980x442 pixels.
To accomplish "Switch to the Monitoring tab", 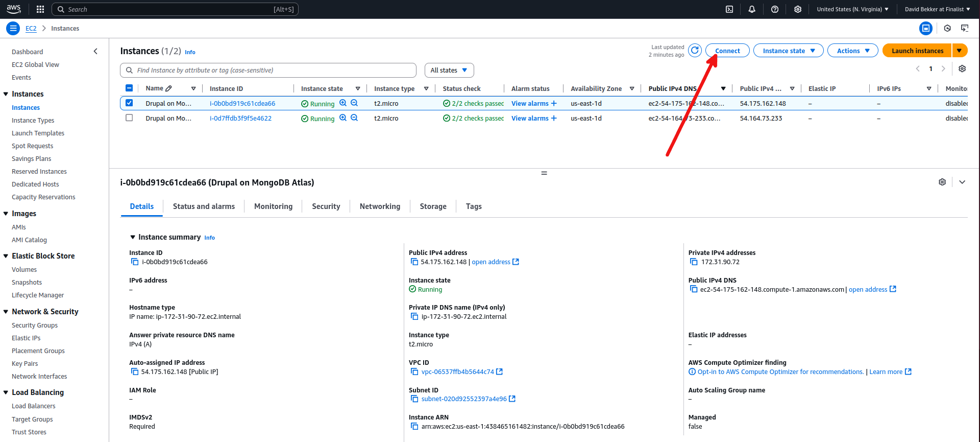I will [x=274, y=206].
